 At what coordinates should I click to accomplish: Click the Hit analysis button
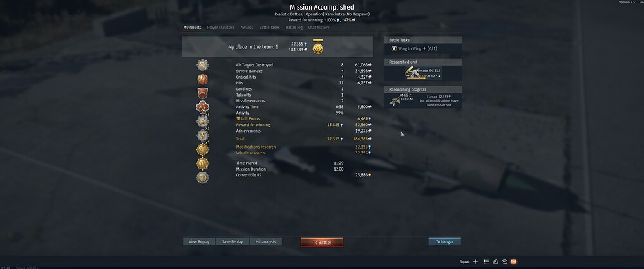tap(266, 242)
